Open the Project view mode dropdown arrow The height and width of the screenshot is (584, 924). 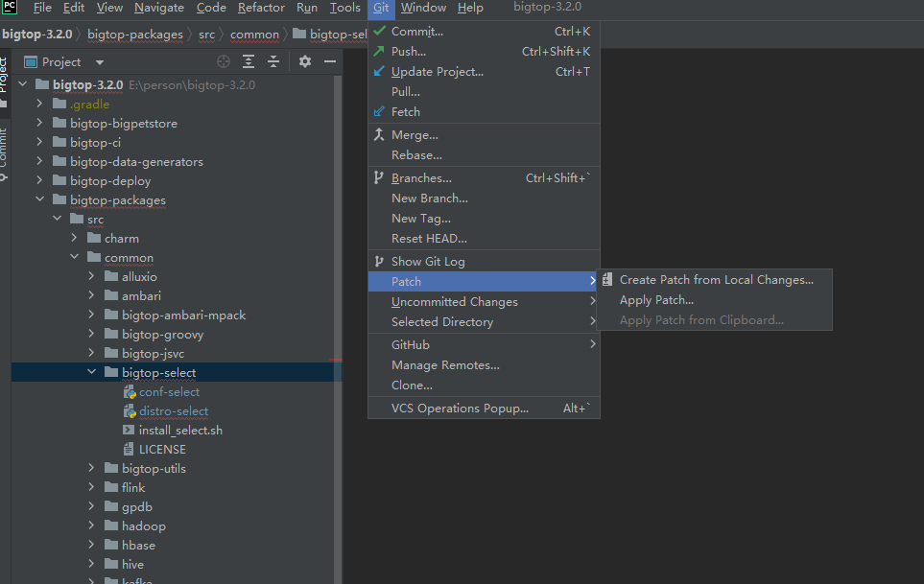(100, 62)
